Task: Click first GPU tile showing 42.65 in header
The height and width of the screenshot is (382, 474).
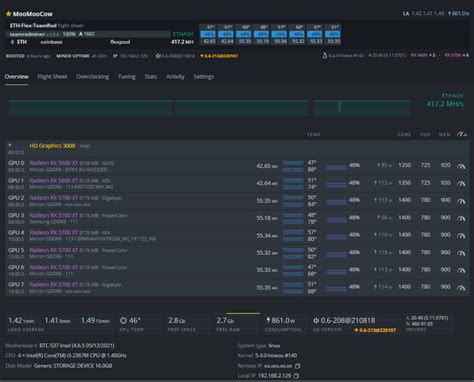Action: (x=209, y=34)
